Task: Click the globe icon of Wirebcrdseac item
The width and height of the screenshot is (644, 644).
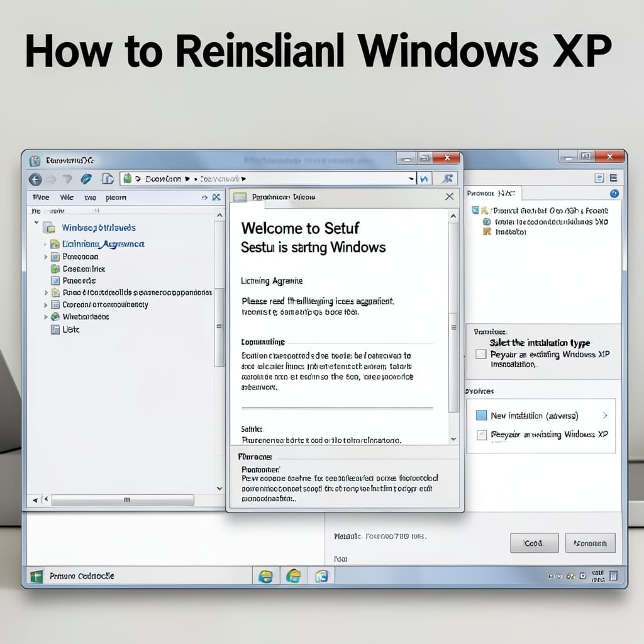Action: pyautogui.click(x=55, y=317)
